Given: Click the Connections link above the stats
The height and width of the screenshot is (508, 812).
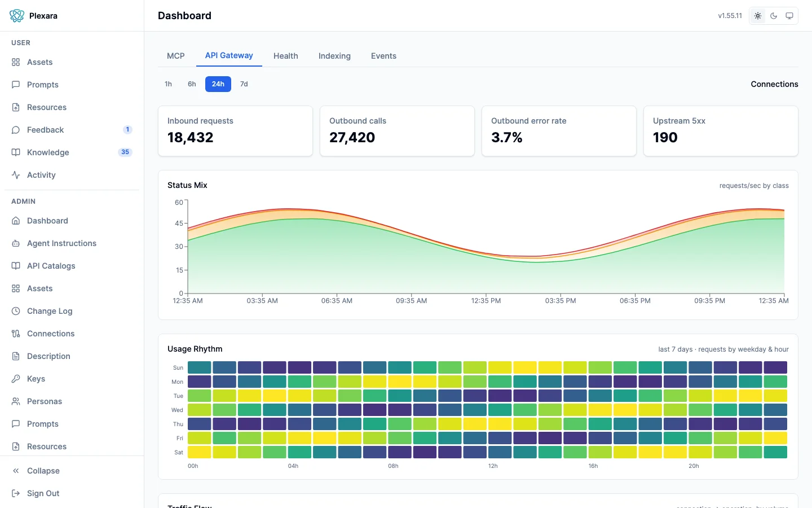Looking at the screenshot, I should (x=774, y=84).
